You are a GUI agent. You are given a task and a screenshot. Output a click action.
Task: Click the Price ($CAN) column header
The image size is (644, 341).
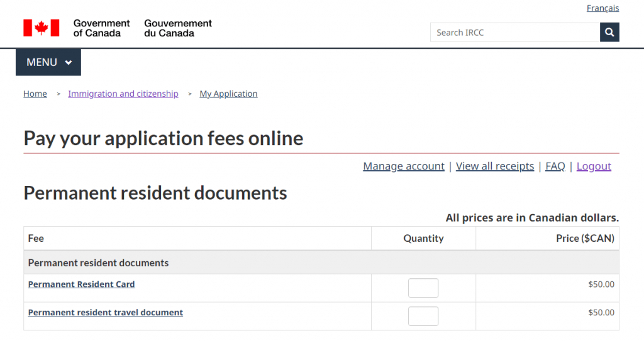coord(585,239)
